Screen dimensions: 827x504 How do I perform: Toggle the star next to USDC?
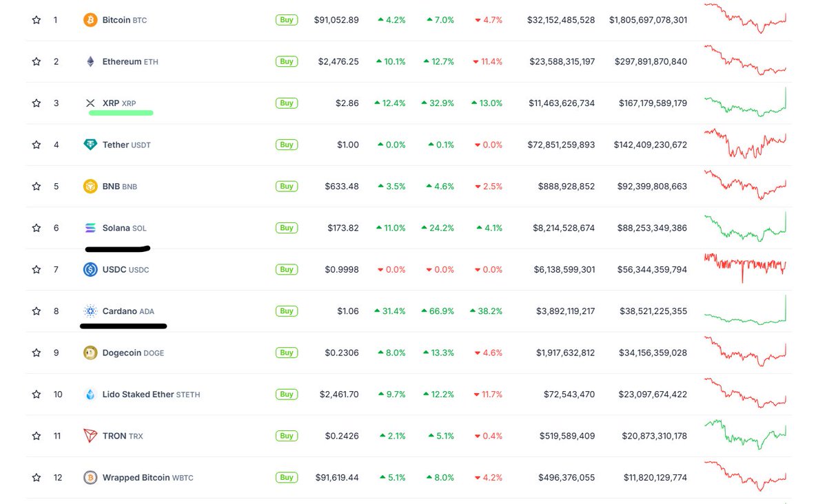(36, 270)
